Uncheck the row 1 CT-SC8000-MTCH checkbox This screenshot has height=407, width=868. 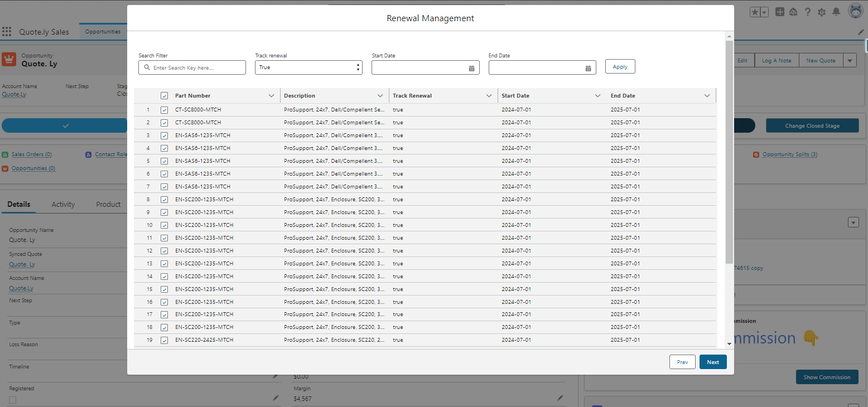click(x=164, y=110)
